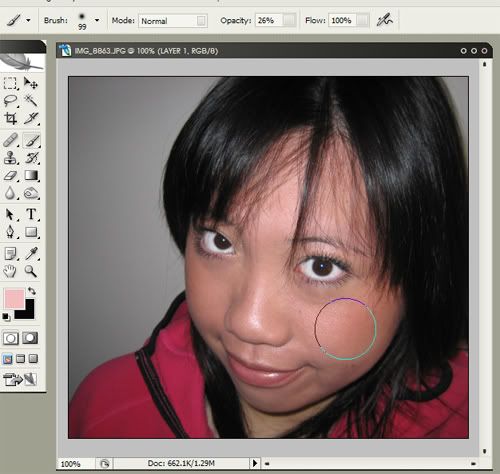Select the Brush tool in toolbox

point(31,140)
